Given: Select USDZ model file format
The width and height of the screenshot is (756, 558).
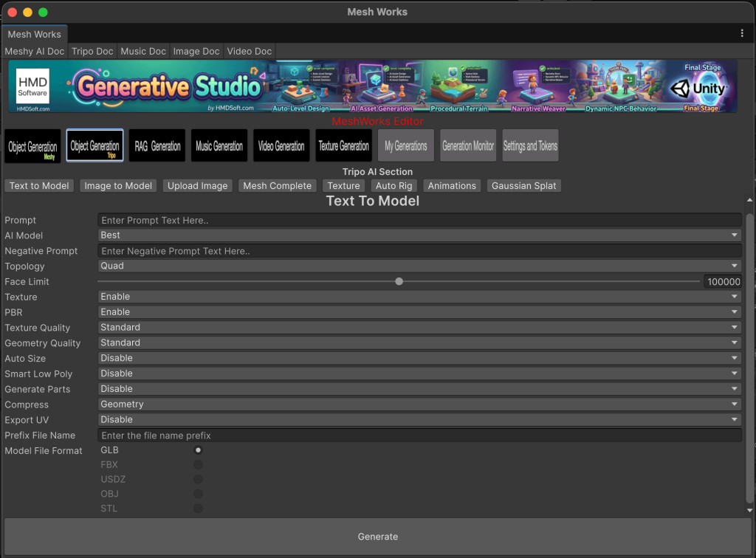Looking at the screenshot, I should pos(198,479).
